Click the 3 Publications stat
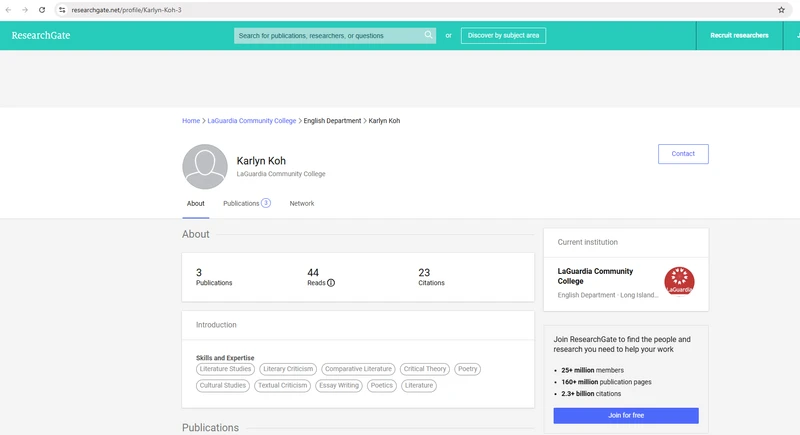 point(214,277)
